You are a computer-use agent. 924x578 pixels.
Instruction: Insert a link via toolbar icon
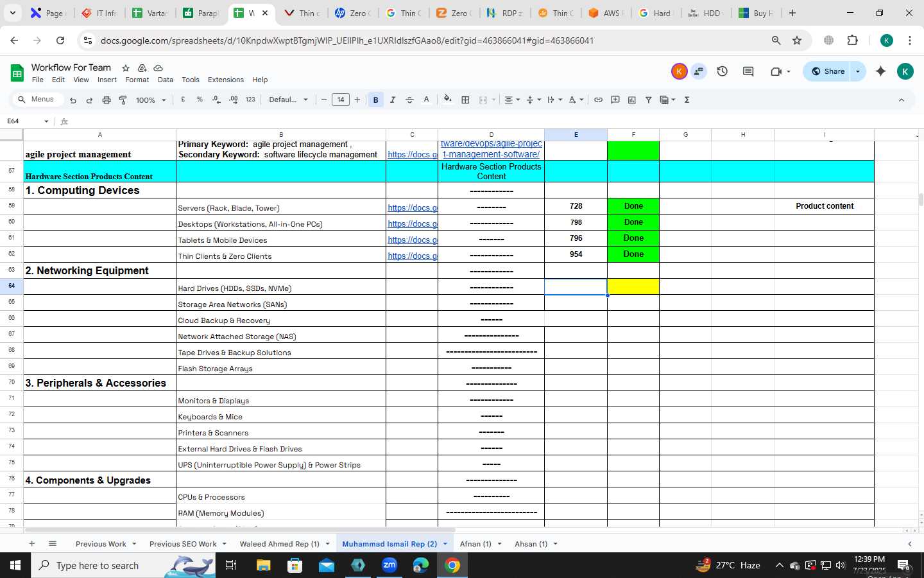coord(598,100)
